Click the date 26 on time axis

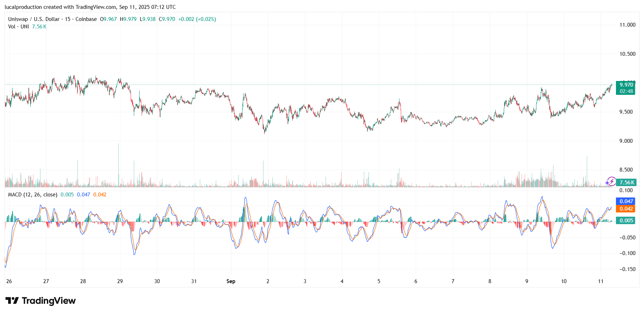[x=9, y=281]
